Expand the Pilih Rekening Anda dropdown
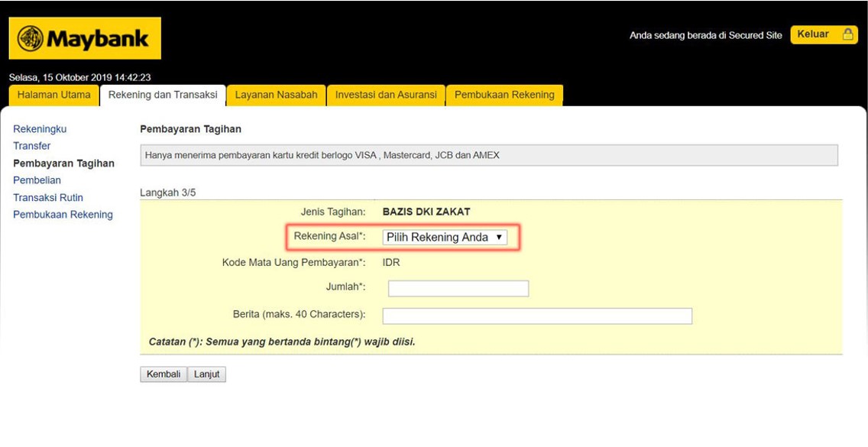Viewport: 868px width, 447px height. tap(445, 238)
